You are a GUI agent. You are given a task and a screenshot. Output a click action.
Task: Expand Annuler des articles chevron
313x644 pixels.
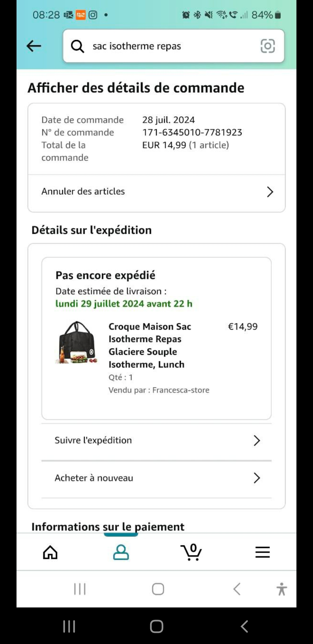[270, 192]
